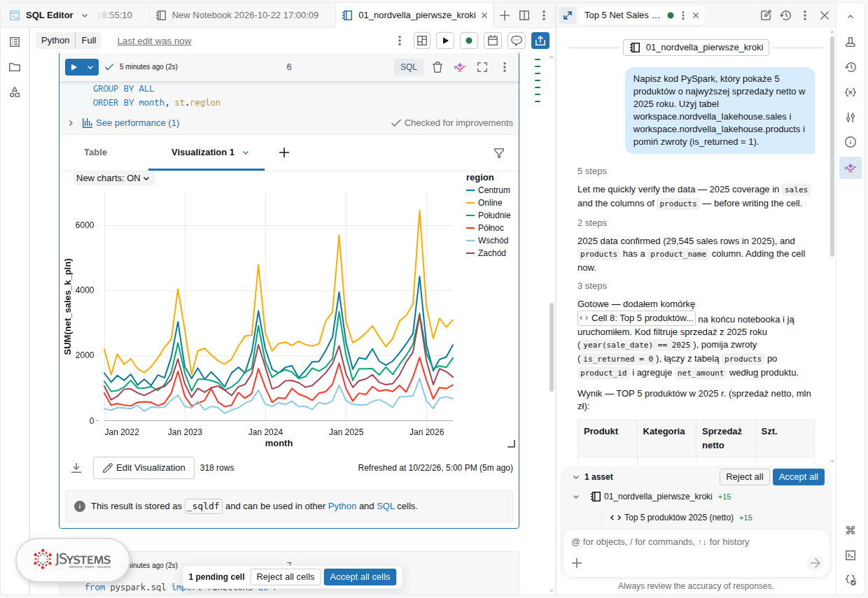Screen dimensions: 868x598
Task: Toggle the Południe series in the legend
Action: coord(488,215)
